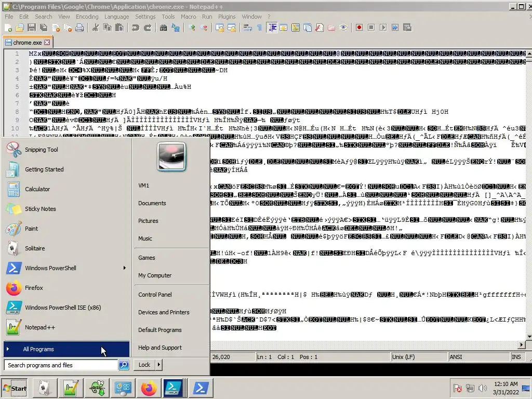The width and height of the screenshot is (532, 399).
Task: Open the Function List toolbar icon
Action: click(320, 28)
